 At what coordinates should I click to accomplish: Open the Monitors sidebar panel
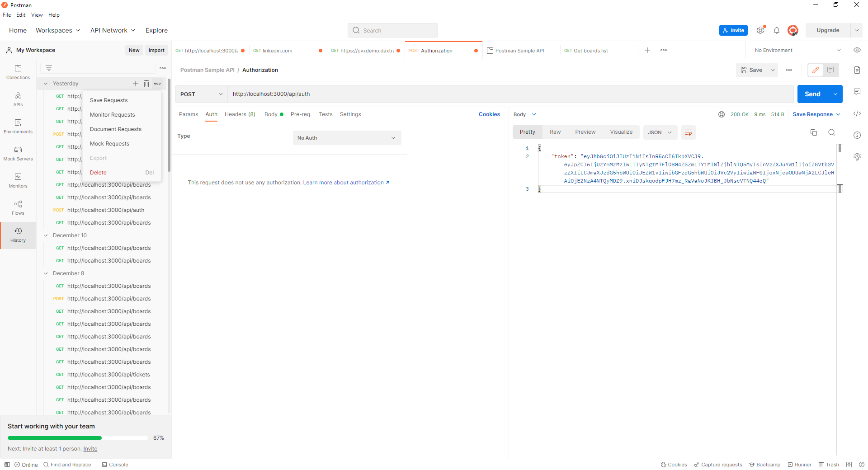18,181
